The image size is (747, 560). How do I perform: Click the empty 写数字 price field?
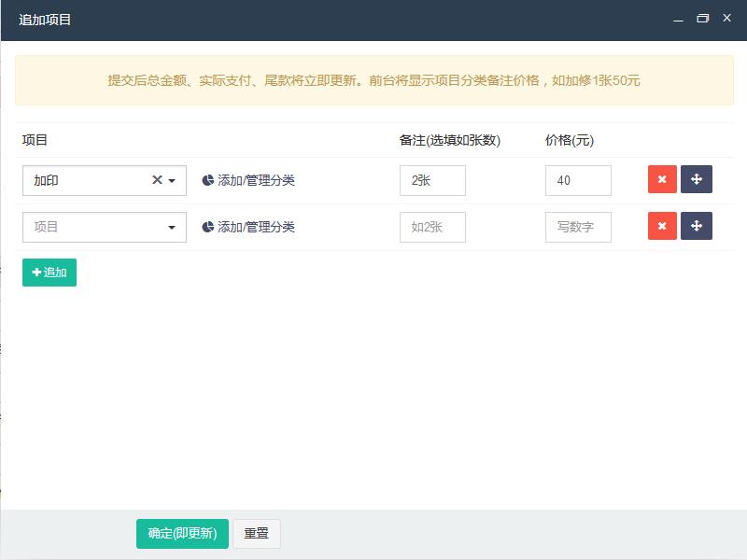click(x=578, y=228)
